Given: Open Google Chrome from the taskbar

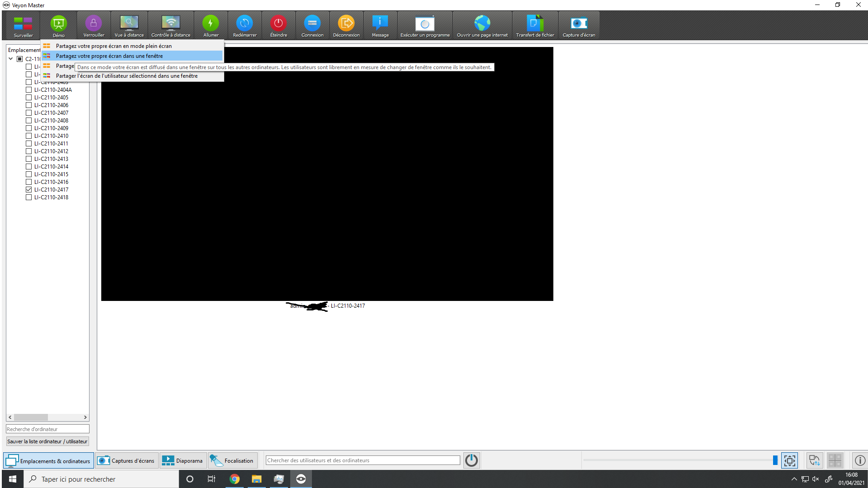Looking at the screenshot, I should point(234,479).
